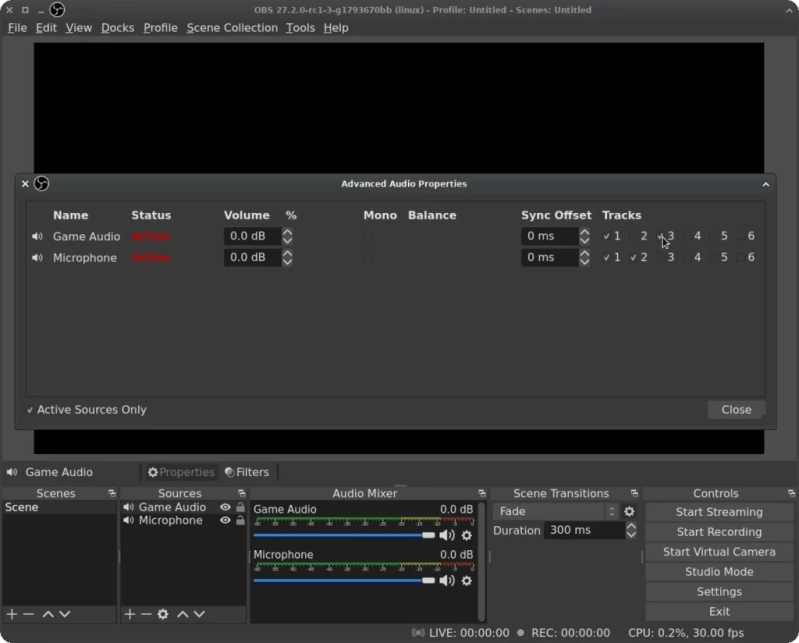The width and height of the screenshot is (799, 643).
Task: Increase Microphone volume with up arrow
Action: pyautogui.click(x=287, y=253)
